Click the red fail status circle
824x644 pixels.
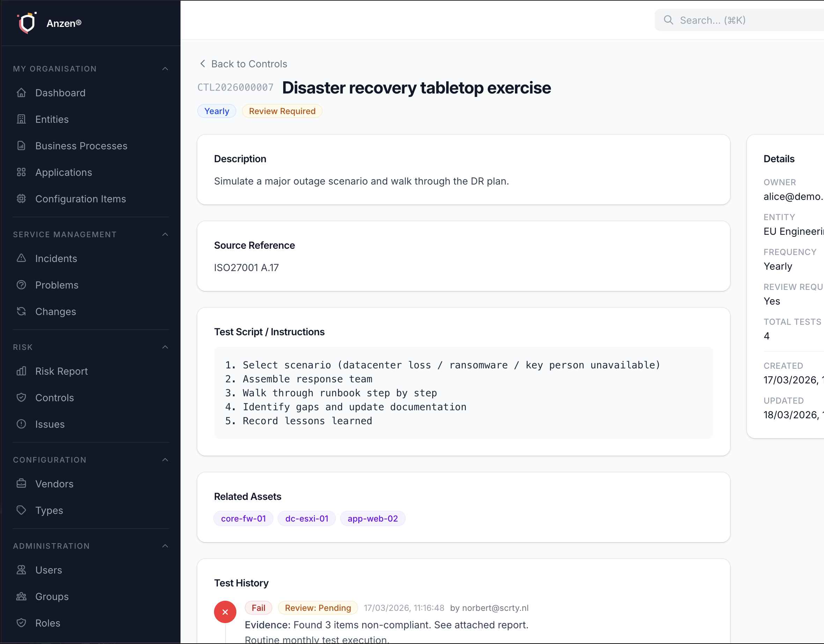[x=225, y=612]
